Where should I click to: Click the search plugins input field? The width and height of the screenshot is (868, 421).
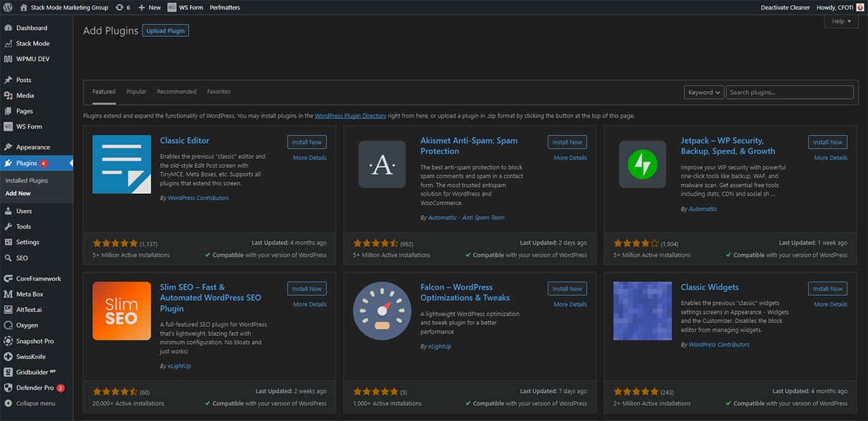coord(790,92)
